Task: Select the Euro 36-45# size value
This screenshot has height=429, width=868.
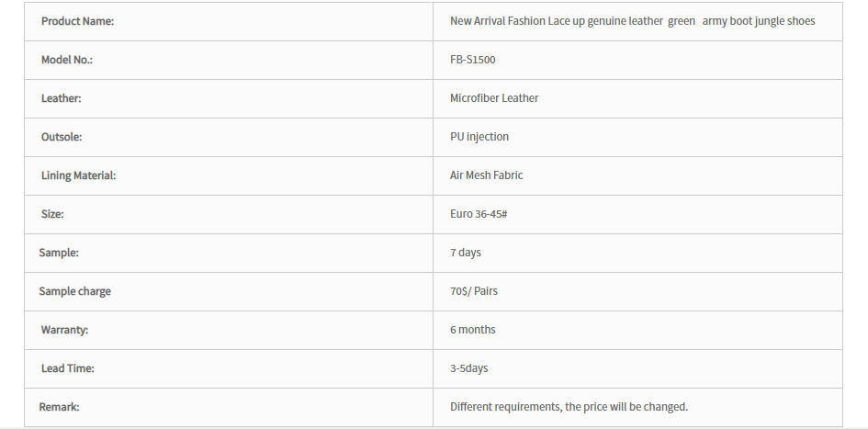Action: point(479,214)
